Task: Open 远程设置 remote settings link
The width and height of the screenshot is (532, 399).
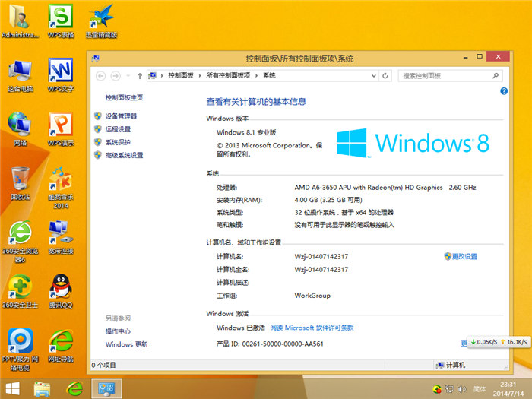Action: 118,129
